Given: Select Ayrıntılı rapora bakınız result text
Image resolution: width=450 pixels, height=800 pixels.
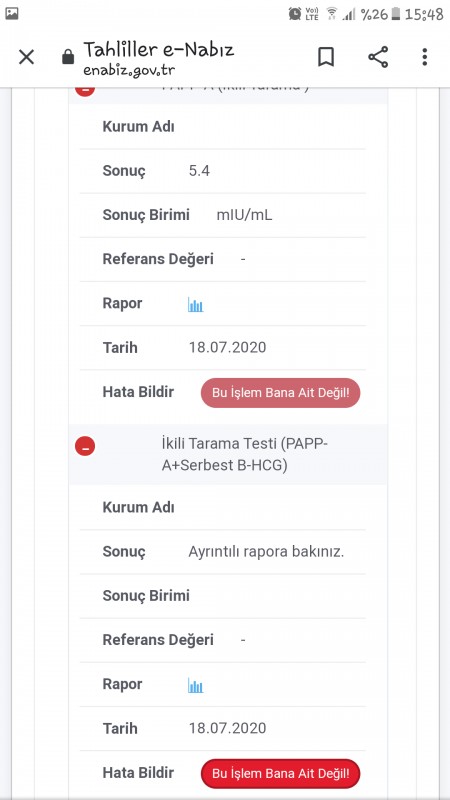Looking at the screenshot, I should pos(266,552).
